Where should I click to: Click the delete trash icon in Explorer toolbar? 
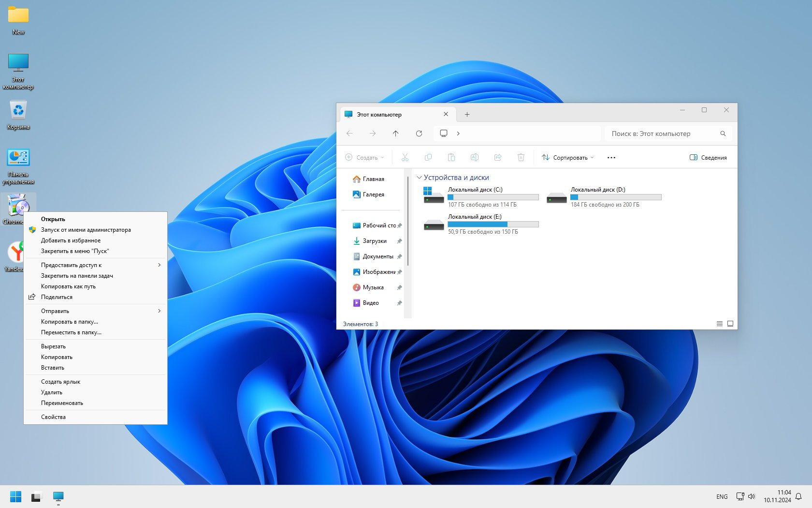click(x=521, y=157)
